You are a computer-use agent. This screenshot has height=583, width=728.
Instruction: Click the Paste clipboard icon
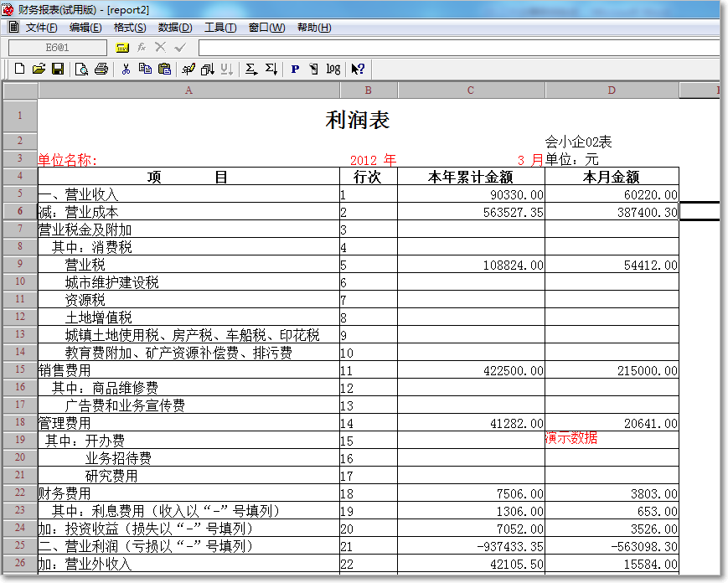coord(164,69)
